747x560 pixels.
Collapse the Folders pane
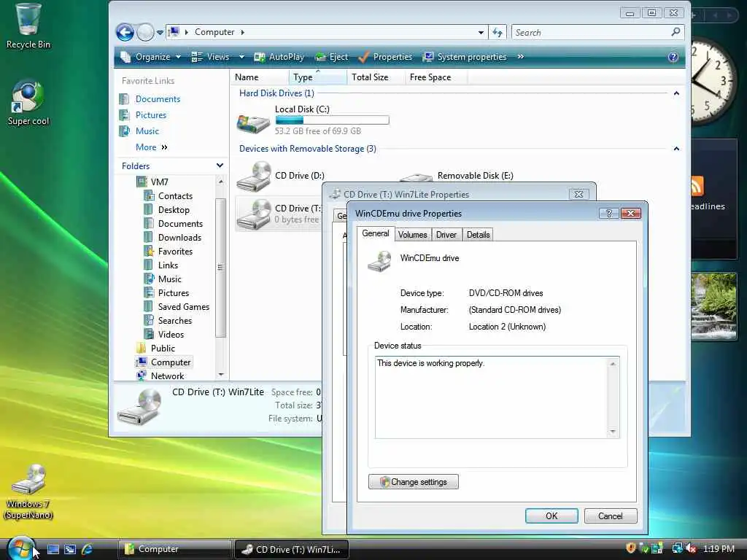[x=220, y=166]
